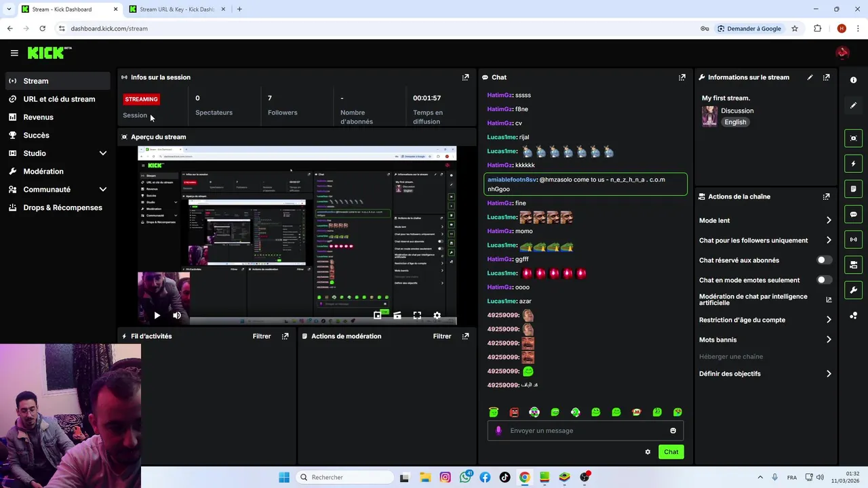Play the stream preview video

pos(157,315)
